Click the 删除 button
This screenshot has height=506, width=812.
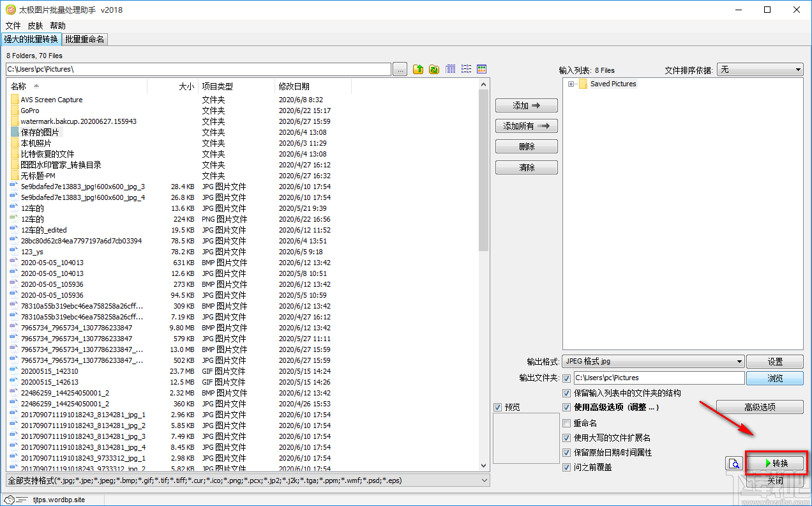[527, 147]
